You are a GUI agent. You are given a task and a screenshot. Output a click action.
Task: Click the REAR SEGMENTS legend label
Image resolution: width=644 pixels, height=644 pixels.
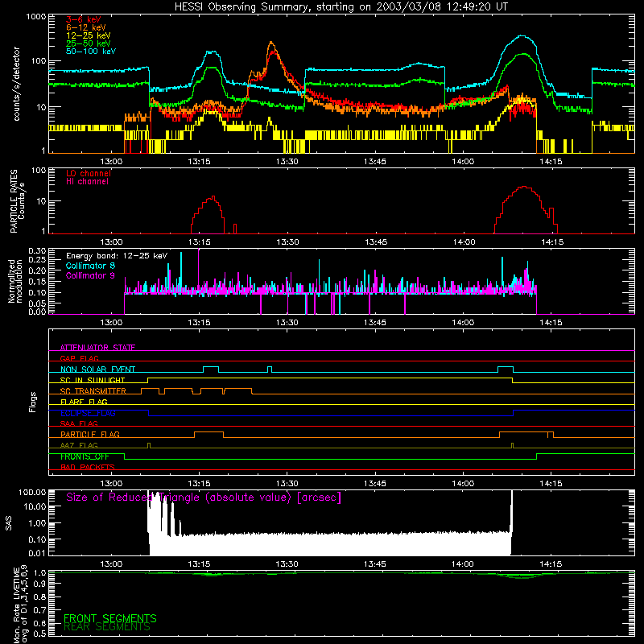pos(107,627)
